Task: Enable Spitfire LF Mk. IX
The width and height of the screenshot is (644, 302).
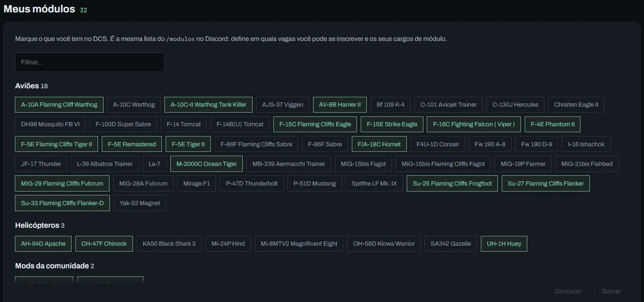Action: (x=374, y=183)
